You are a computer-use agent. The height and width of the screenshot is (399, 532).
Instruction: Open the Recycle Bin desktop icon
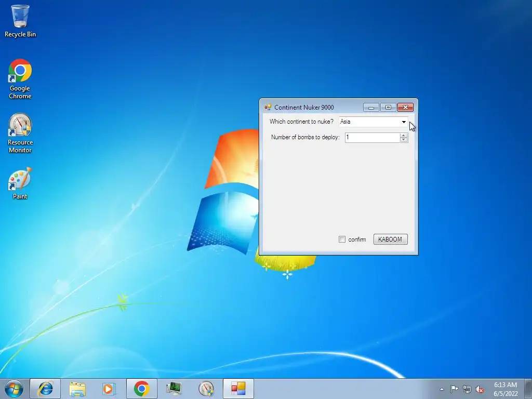click(x=20, y=21)
